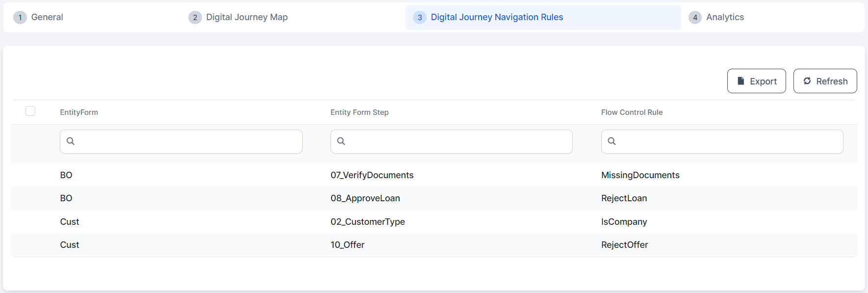Image resolution: width=868 pixels, height=293 pixels.
Task: Click the Export document icon
Action: click(740, 81)
